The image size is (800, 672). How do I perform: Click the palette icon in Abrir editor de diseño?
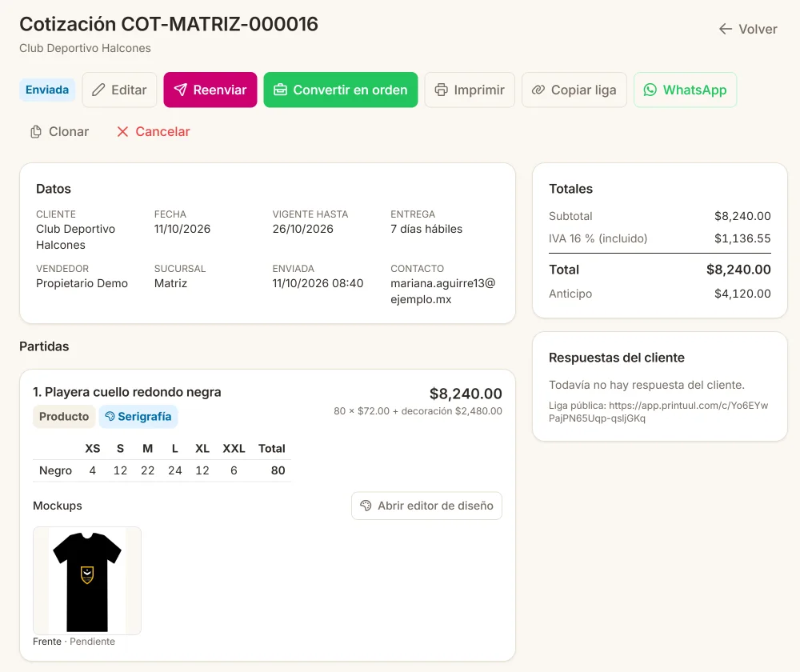click(x=366, y=506)
